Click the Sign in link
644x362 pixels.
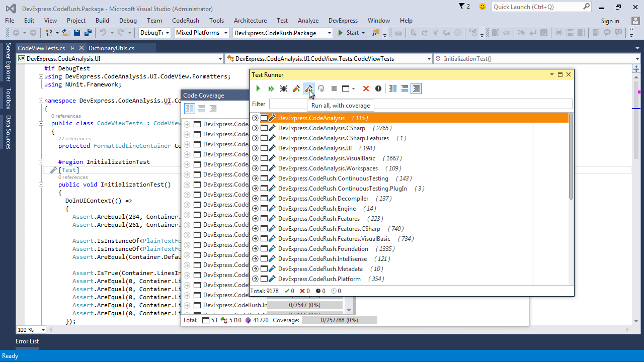(x=610, y=21)
